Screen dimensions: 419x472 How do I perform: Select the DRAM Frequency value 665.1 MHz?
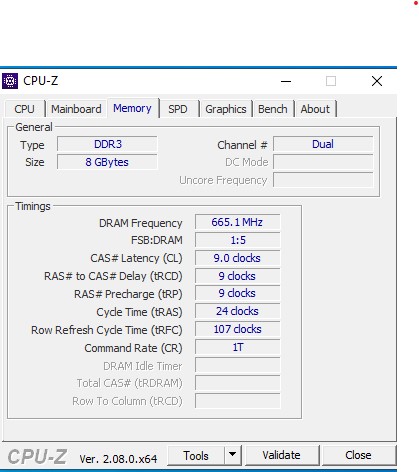tap(237, 222)
